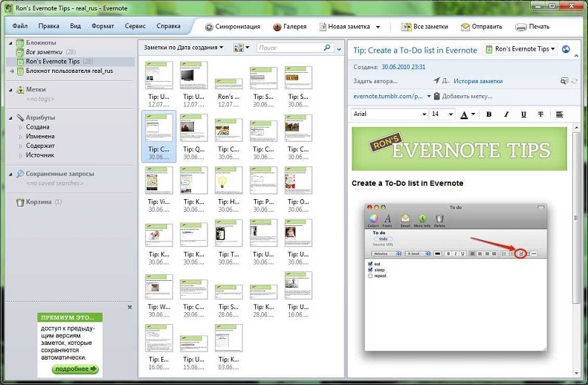Click the text alignment icon
The image size is (588, 385).
pos(560,114)
